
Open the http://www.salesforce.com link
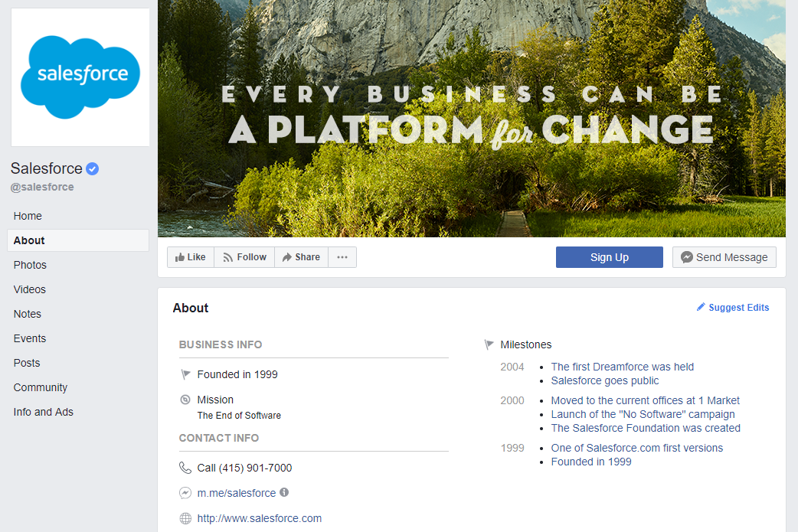click(x=260, y=518)
